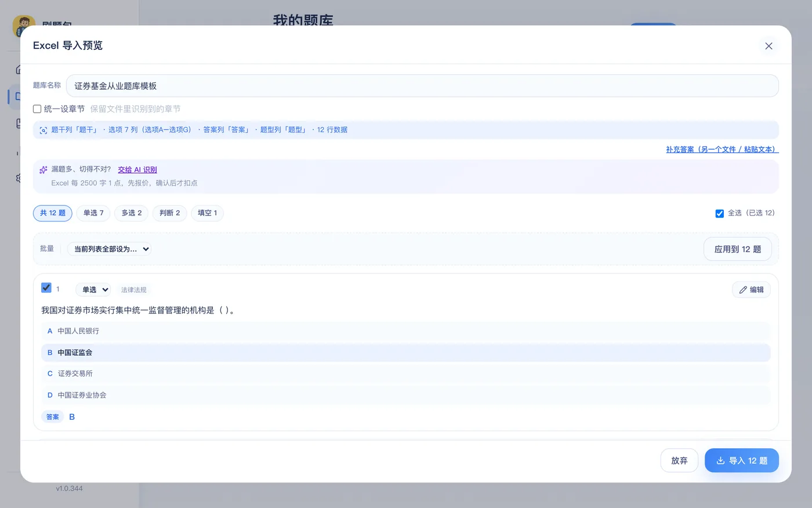Select option A 中国人民银行
Viewport: 812px width, 508px height.
[x=406, y=331]
